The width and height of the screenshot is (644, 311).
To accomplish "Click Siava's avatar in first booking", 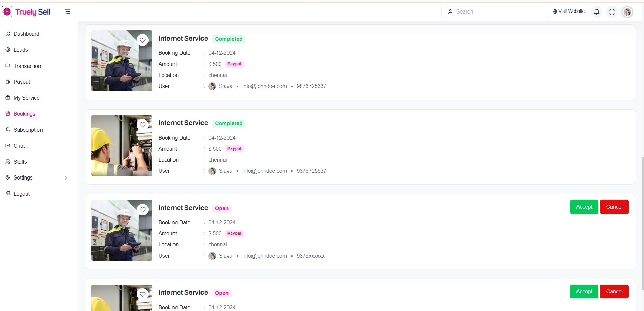I will coord(212,86).
